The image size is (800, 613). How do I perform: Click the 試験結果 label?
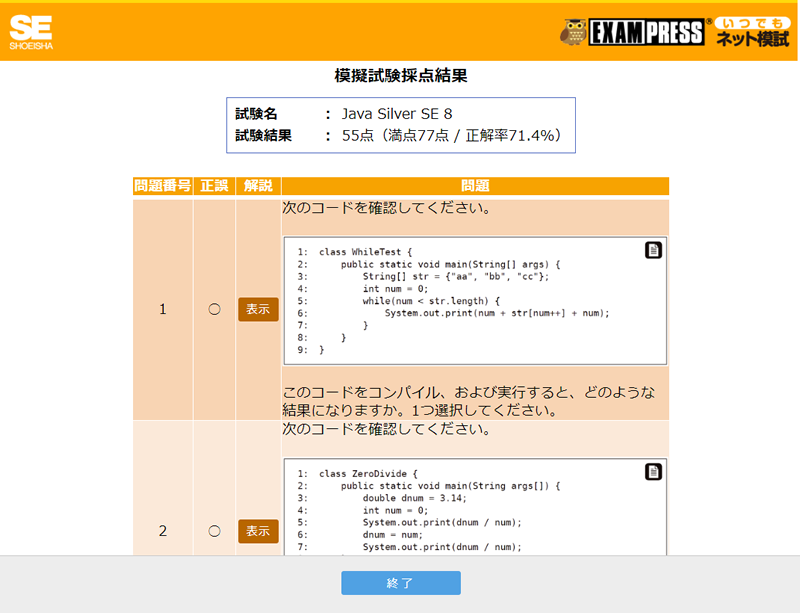[263, 135]
